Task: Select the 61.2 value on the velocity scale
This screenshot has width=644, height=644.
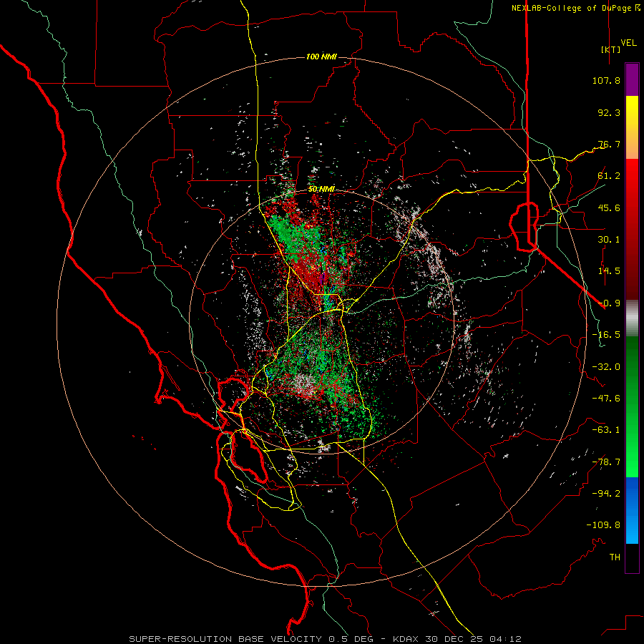Action: point(609,176)
